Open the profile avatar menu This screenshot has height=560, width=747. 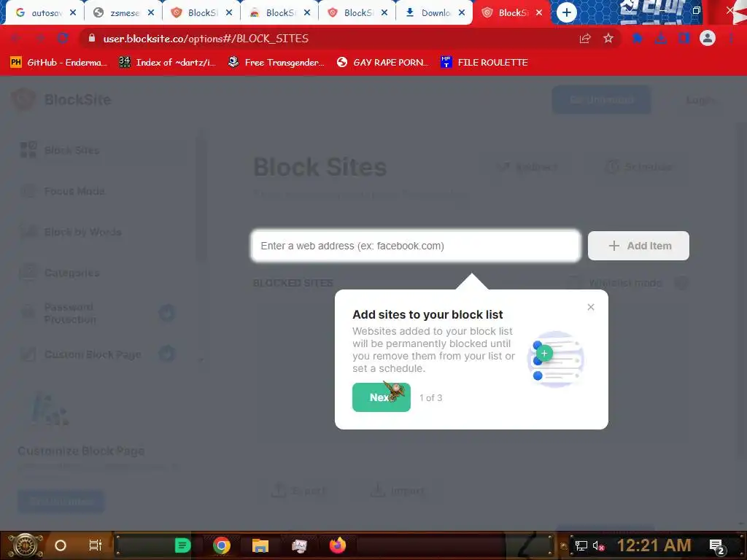pos(708,38)
